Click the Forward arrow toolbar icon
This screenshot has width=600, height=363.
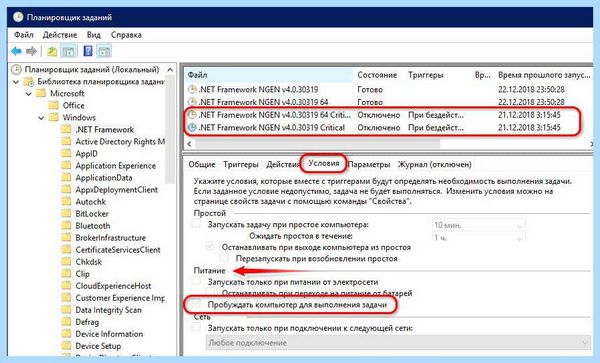[x=31, y=51]
